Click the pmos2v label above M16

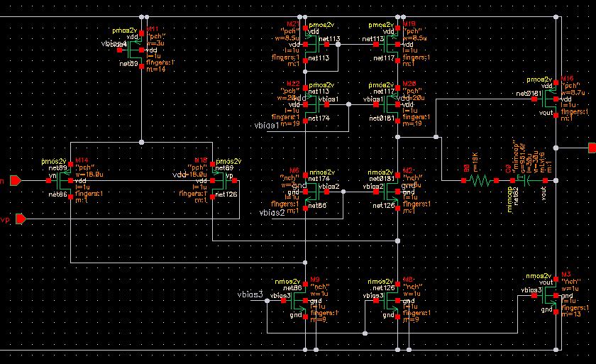point(539,79)
